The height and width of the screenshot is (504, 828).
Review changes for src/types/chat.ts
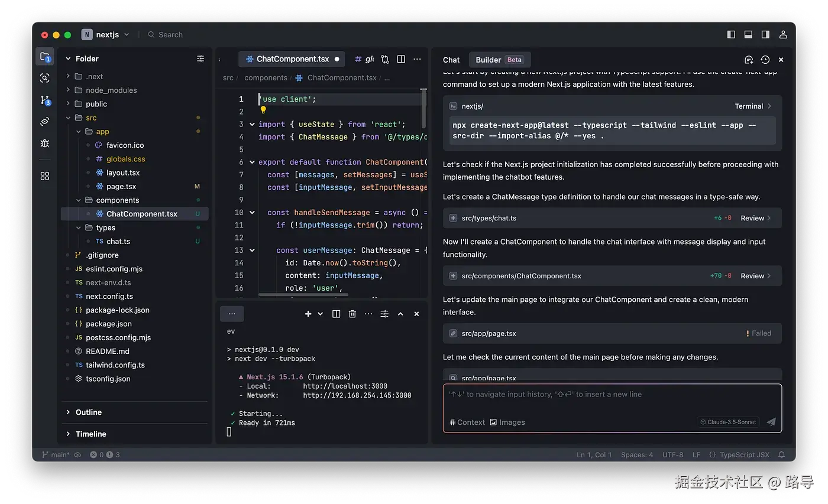point(756,218)
